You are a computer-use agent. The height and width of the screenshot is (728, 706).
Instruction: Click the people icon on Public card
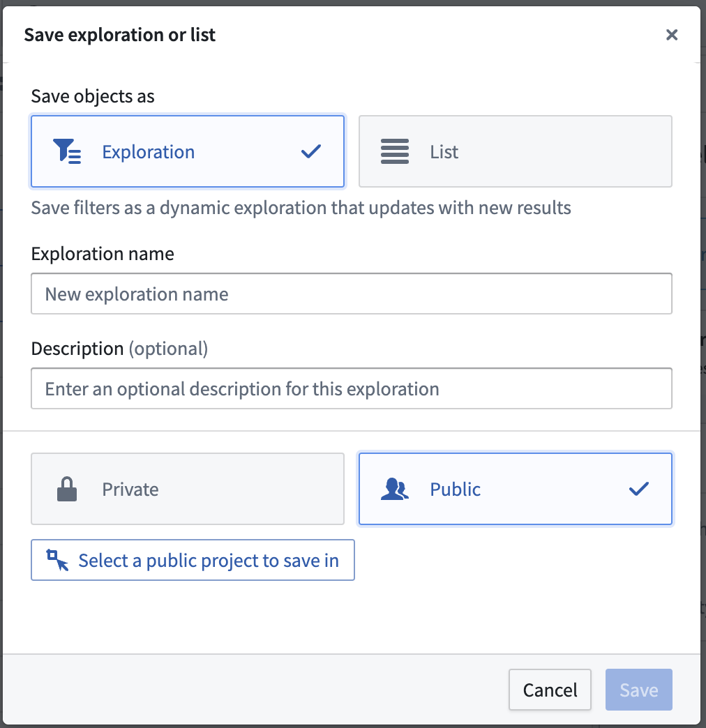pos(395,489)
